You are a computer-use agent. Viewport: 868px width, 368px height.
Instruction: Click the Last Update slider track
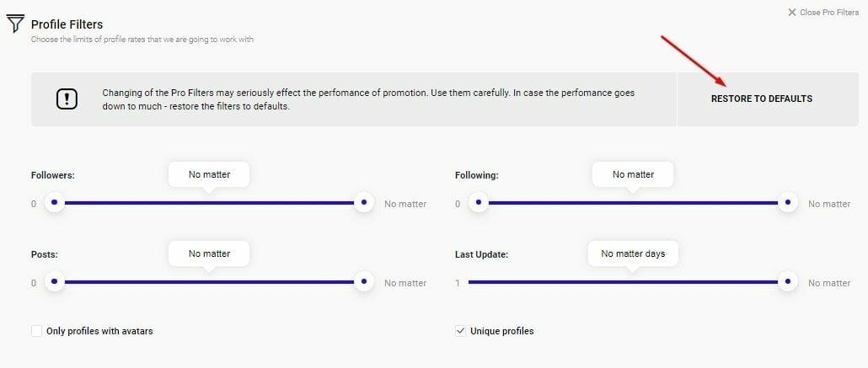click(x=624, y=282)
